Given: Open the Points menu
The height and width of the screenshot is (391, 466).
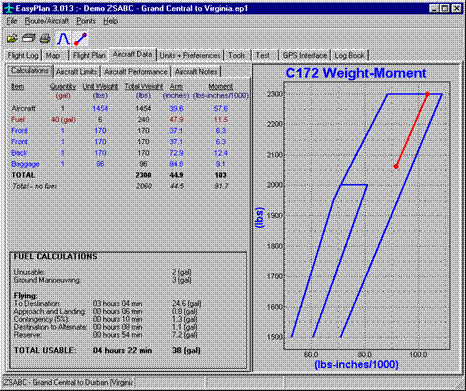Looking at the screenshot, I should pos(86,21).
